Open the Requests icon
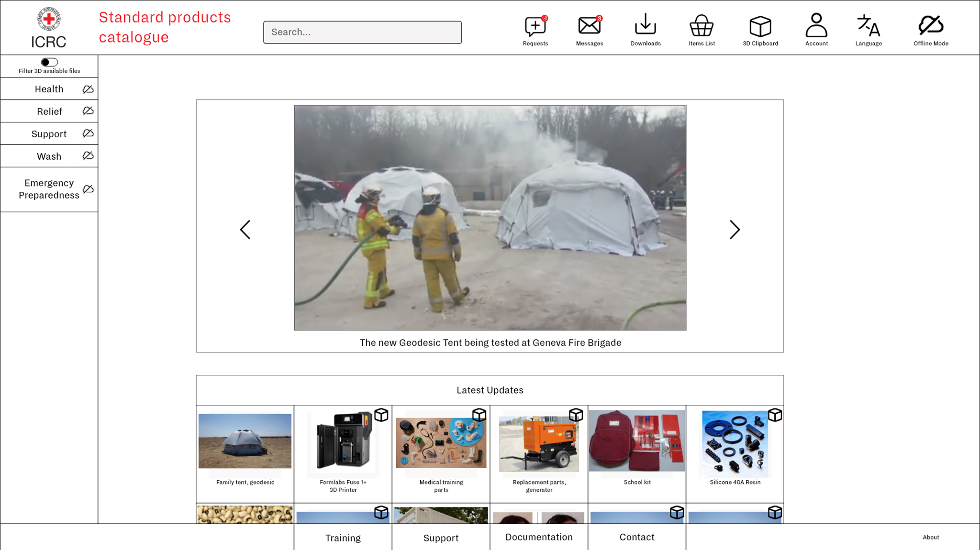The image size is (980, 550). (535, 27)
